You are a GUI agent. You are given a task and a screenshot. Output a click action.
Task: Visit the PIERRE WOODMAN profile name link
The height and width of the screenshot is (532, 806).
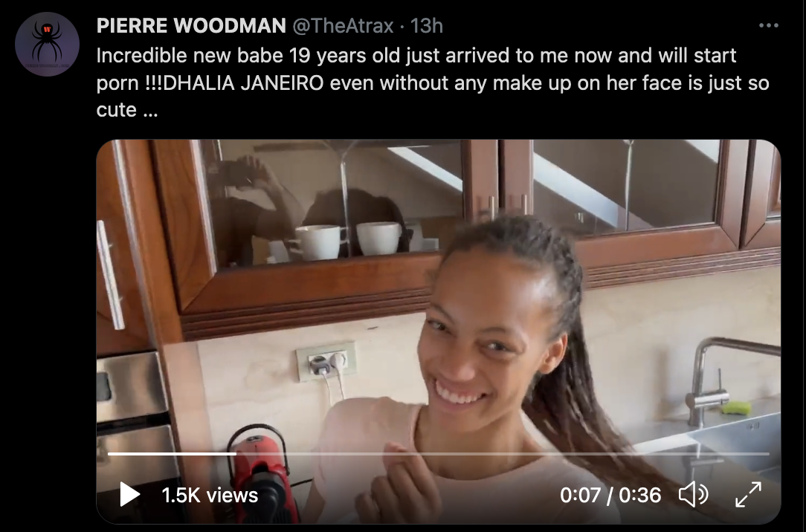point(191,26)
